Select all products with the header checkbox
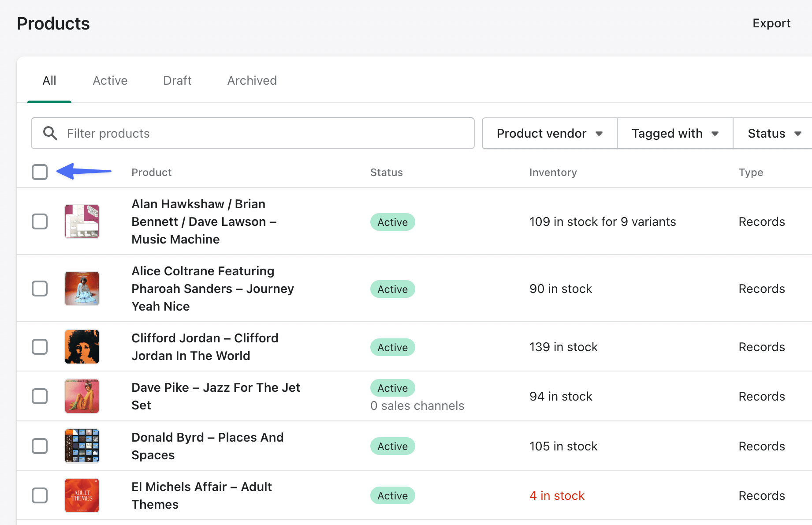812x525 pixels. pyautogui.click(x=39, y=172)
